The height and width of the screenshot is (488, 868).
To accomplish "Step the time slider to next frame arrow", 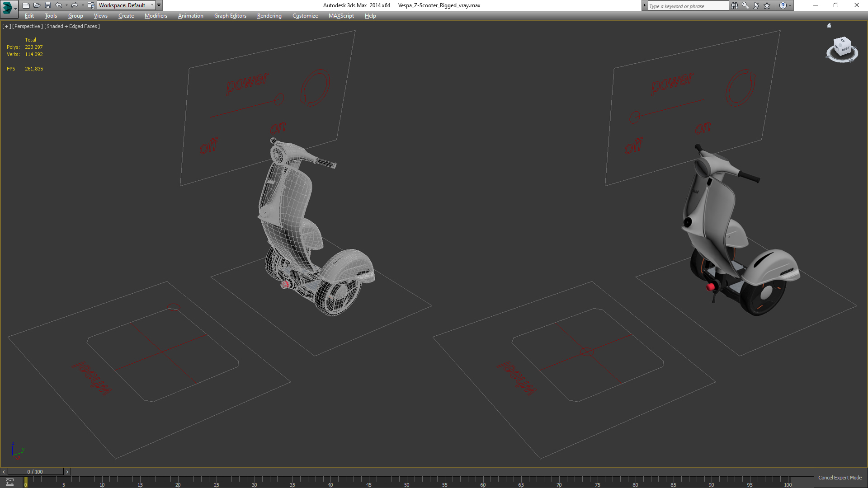I will [67, 472].
